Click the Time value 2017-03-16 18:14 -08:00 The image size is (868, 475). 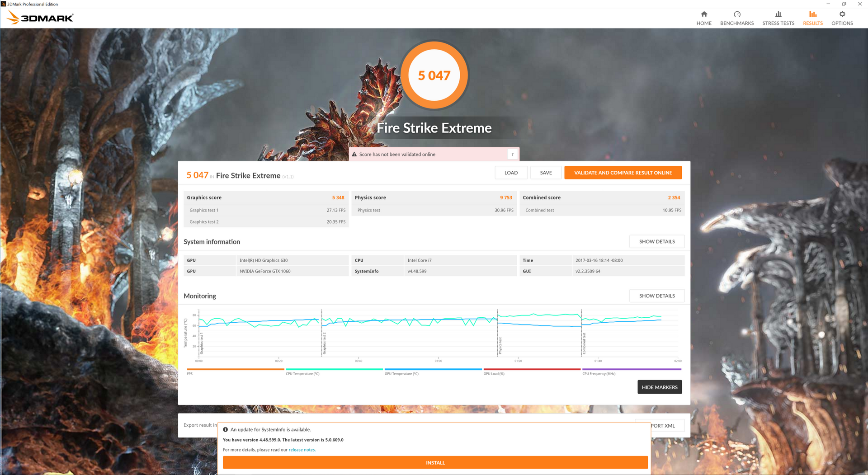[599, 260]
